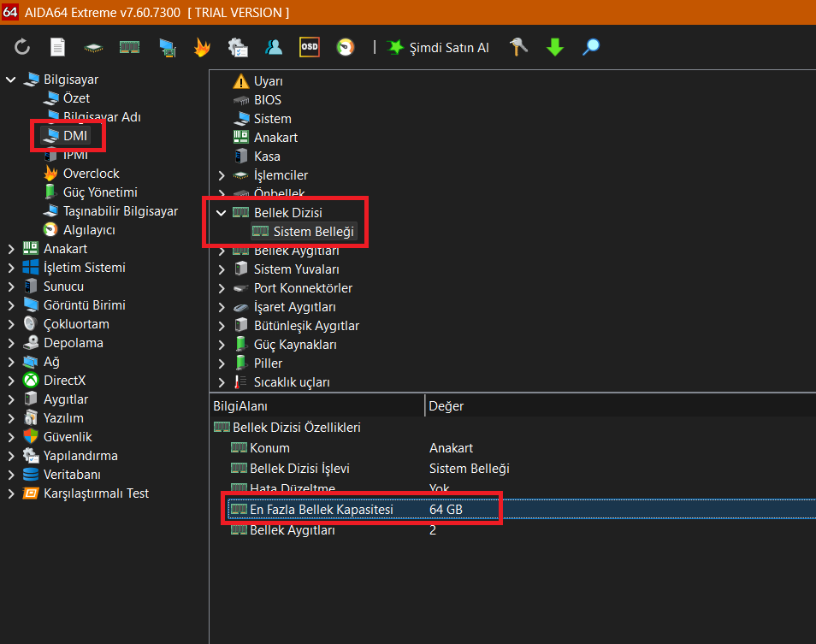Select Sistem Belleği in DMI list
Image resolution: width=816 pixels, height=644 pixels.
click(313, 232)
